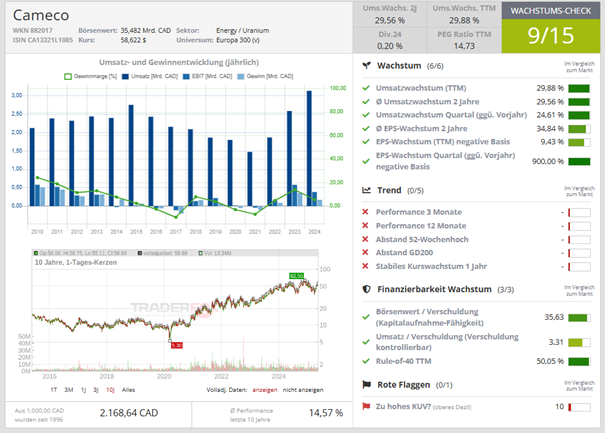Viewport: 605px width, 433px height.
Task: Click the 9/15 score box
Action: [551, 36]
